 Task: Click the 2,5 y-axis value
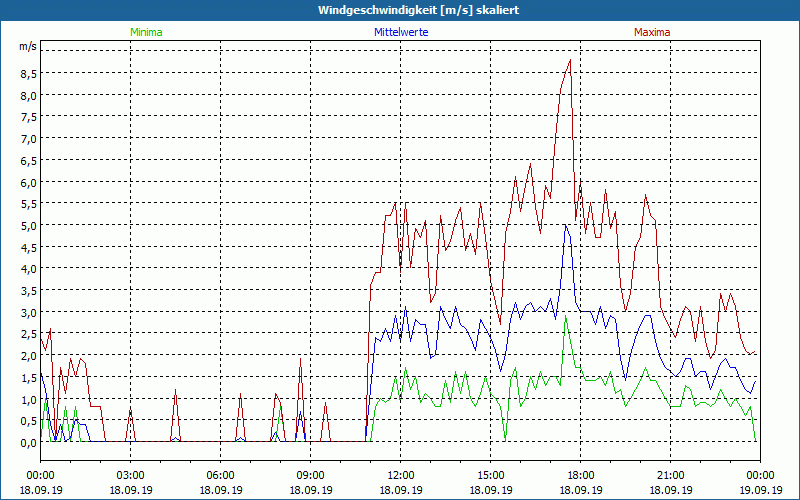click(28, 334)
